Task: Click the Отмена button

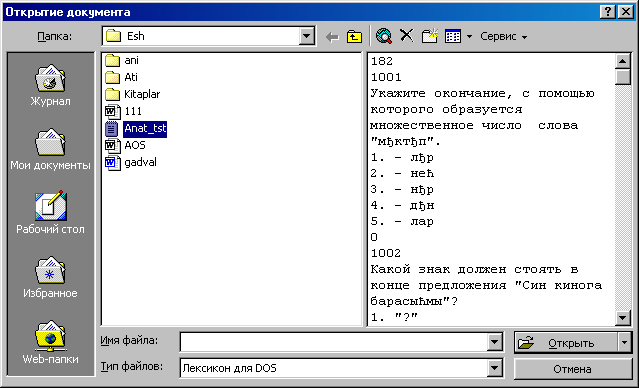Action: coord(573,369)
